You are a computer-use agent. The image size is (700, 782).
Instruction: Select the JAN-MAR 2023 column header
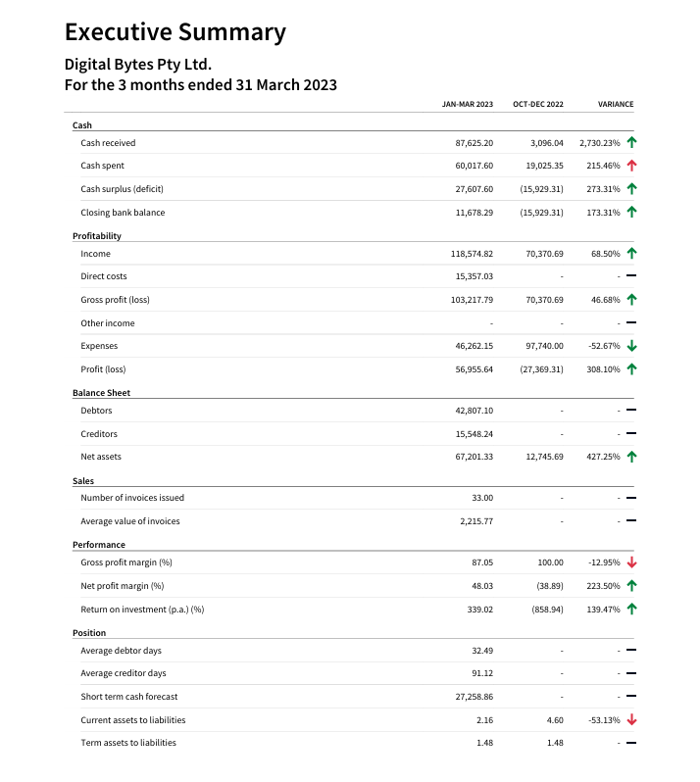467,104
